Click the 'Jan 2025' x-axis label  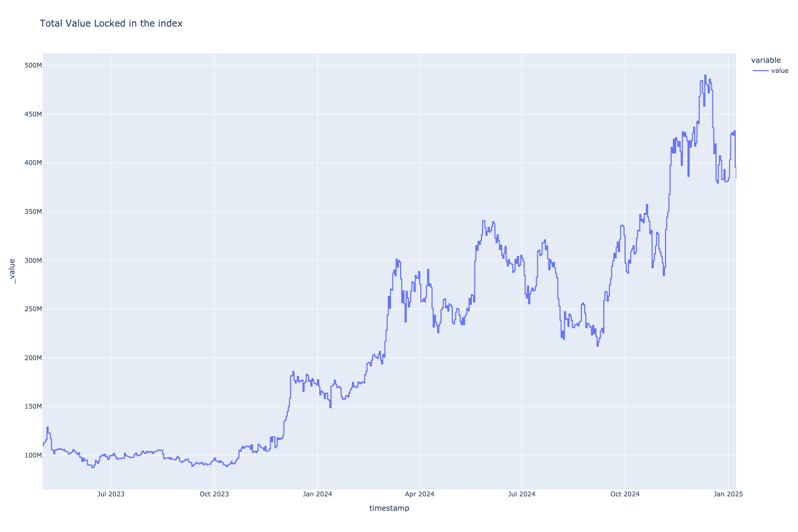pyautogui.click(x=728, y=494)
